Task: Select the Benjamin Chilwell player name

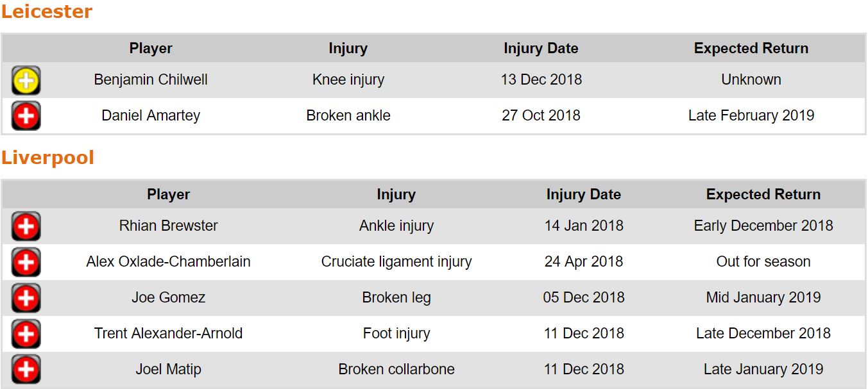Action: (151, 79)
